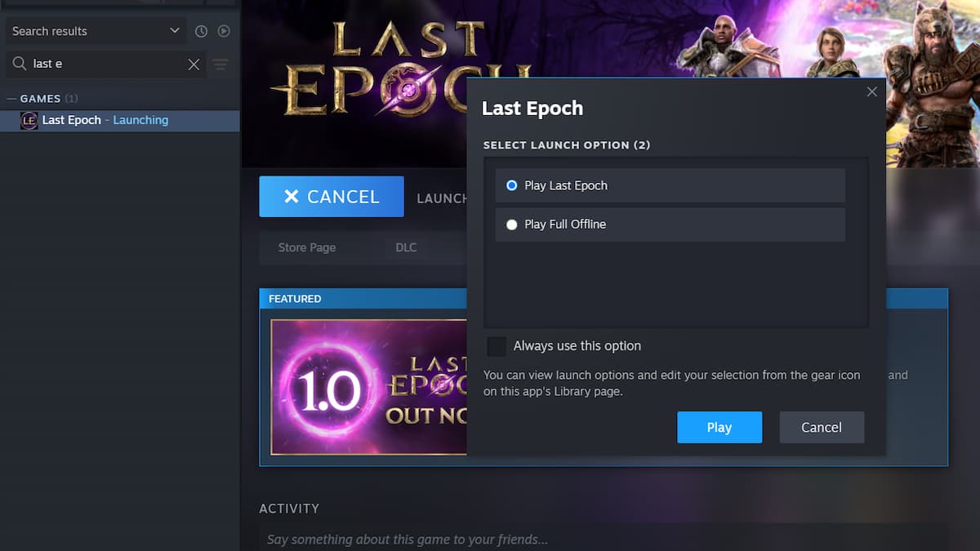Click the recent activity clock icon

click(x=202, y=31)
